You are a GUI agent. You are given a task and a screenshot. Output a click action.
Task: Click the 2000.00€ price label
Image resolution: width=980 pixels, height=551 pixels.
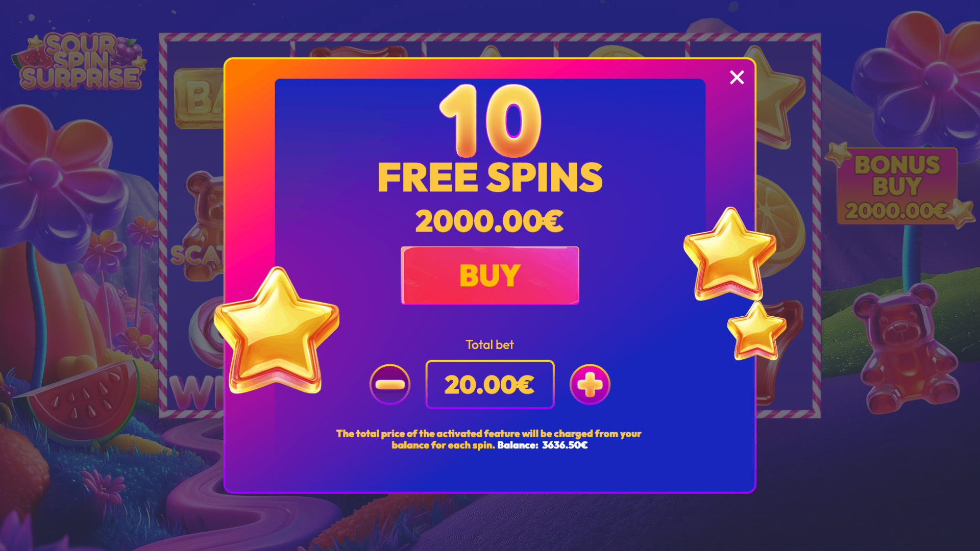pos(489,221)
